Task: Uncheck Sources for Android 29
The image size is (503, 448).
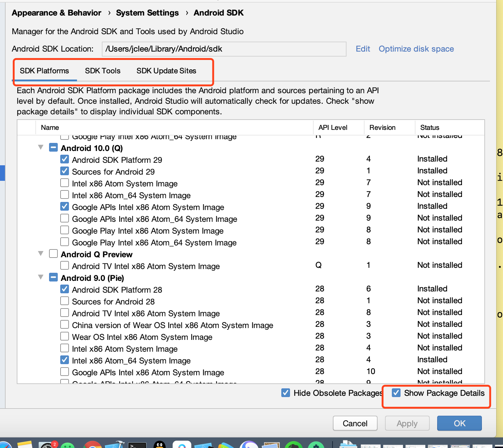Action: (x=65, y=171)
